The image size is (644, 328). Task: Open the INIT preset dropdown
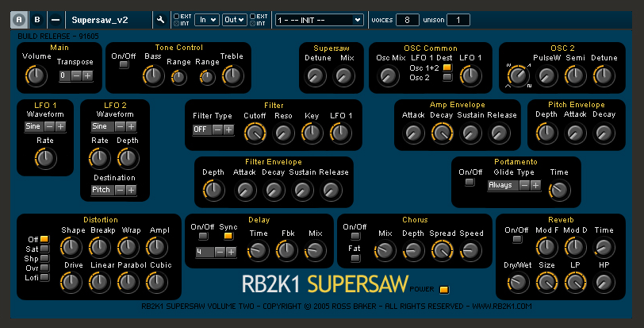click(320, 19)
